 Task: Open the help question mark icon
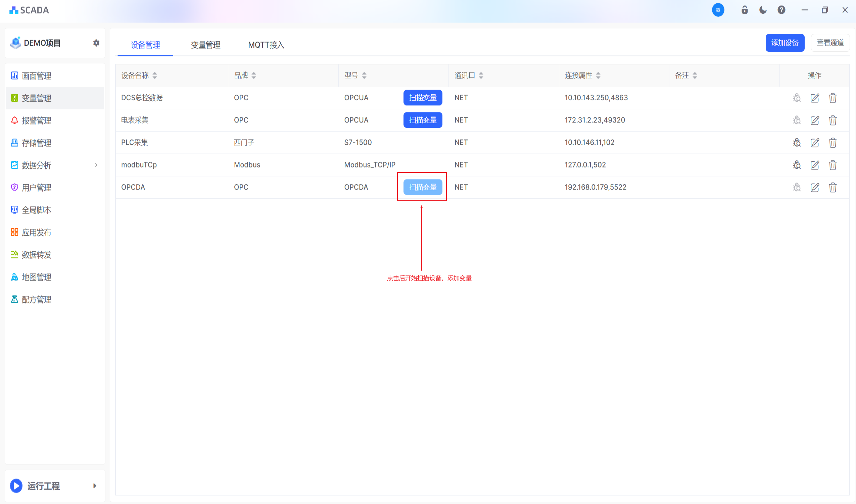pyautogui.click(x=781, y=10)
